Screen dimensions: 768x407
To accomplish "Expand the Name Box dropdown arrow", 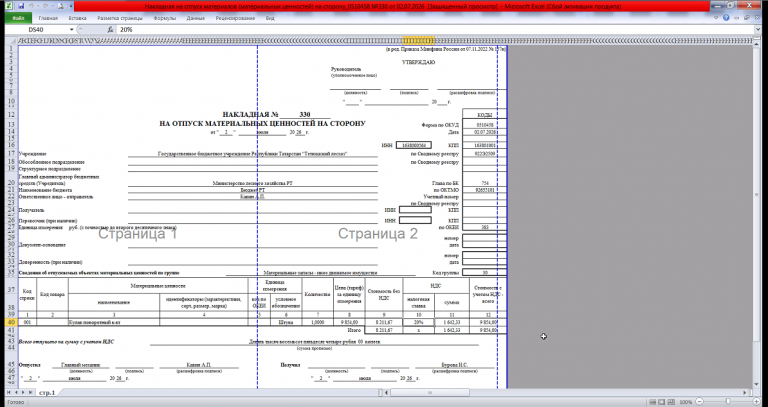I will pos(72,29).
